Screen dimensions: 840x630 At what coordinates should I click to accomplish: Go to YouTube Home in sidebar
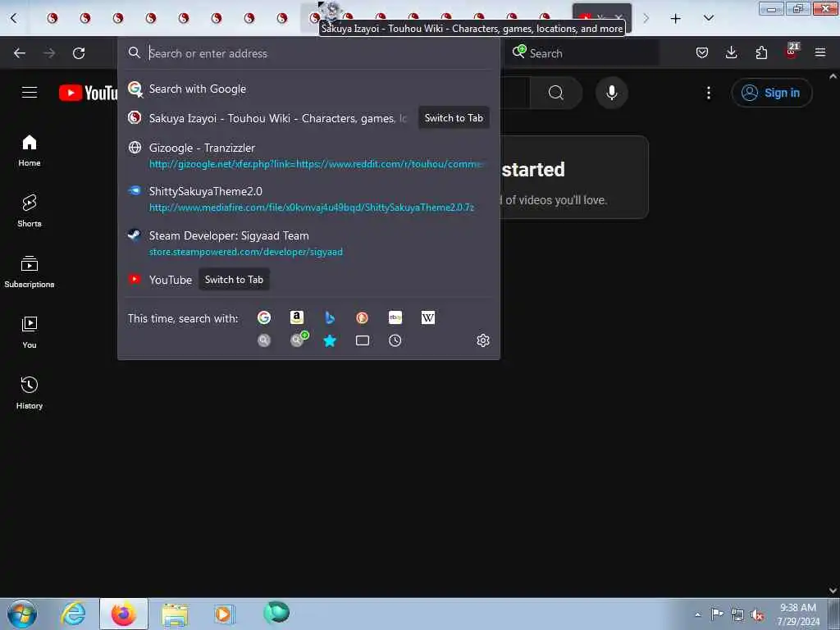(x=30, y=151)
